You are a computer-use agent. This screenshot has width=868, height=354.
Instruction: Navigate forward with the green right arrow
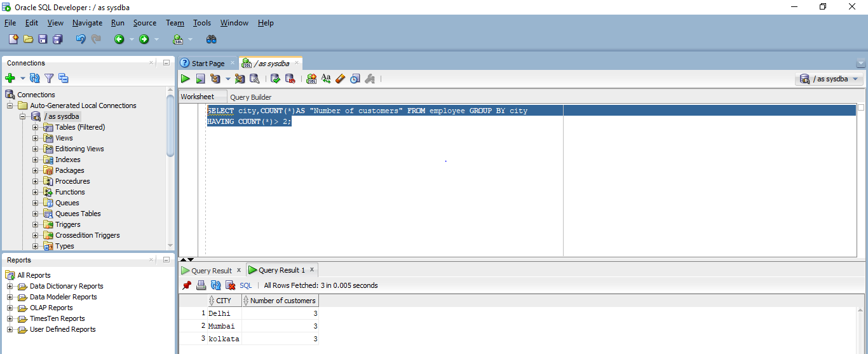(144, 39)
